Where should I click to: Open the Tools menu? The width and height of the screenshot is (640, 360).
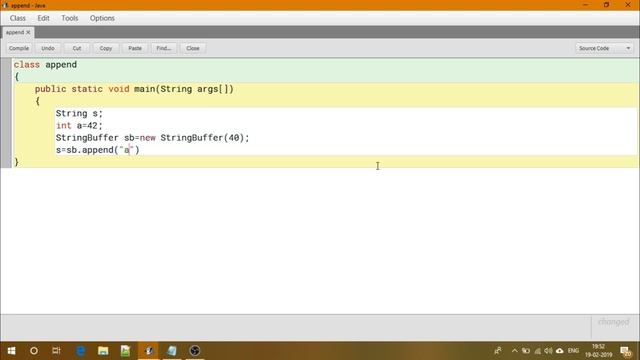coord(70,18)
